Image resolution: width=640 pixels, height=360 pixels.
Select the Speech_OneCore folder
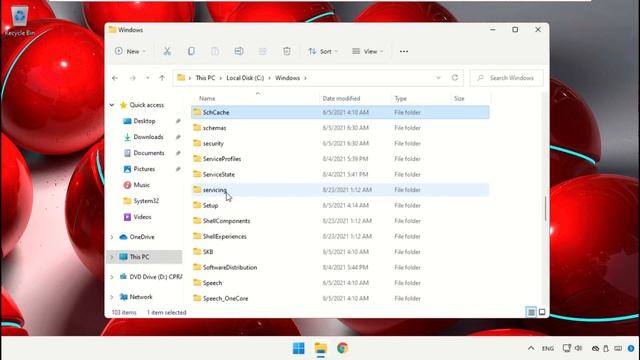340,298
